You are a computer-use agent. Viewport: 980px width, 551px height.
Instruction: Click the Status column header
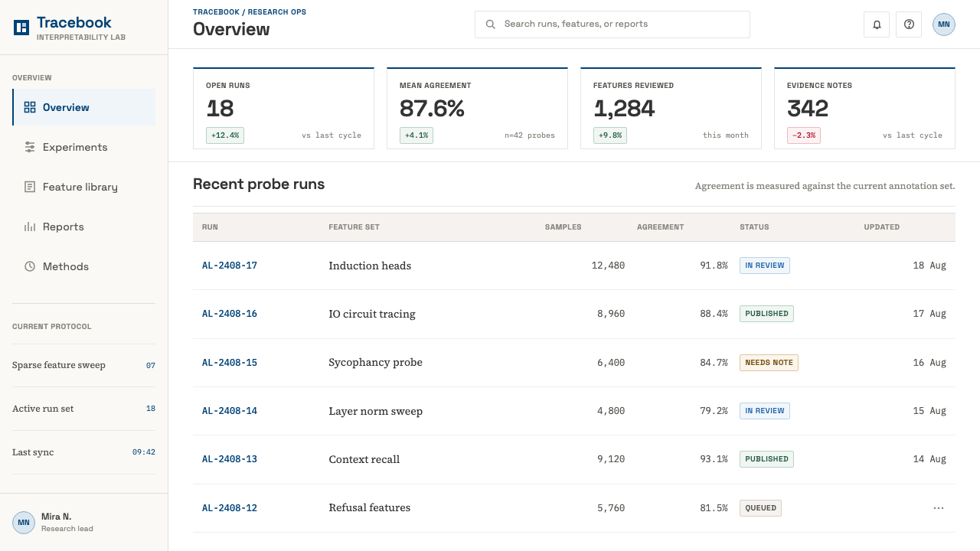tap(754, 227)
